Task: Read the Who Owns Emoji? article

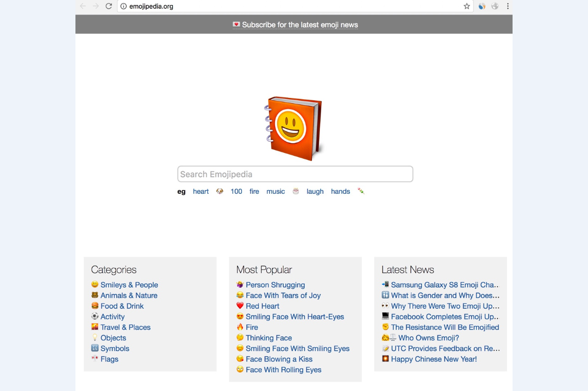Action: point(428,338)
